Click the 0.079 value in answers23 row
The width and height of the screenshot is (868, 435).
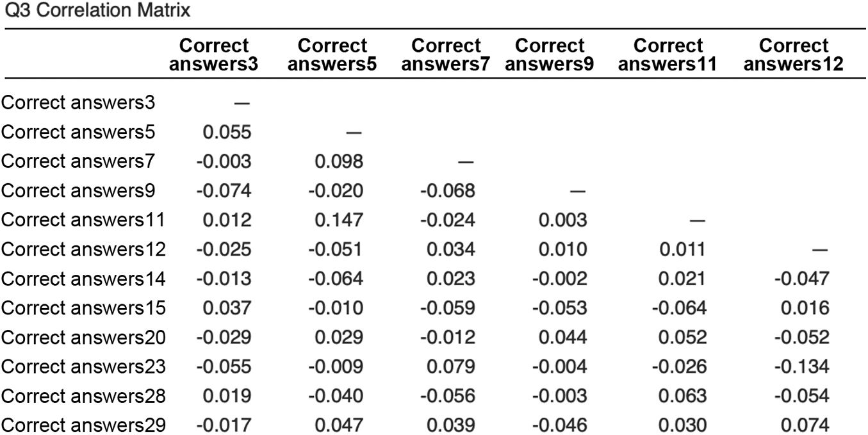(451, 367)
